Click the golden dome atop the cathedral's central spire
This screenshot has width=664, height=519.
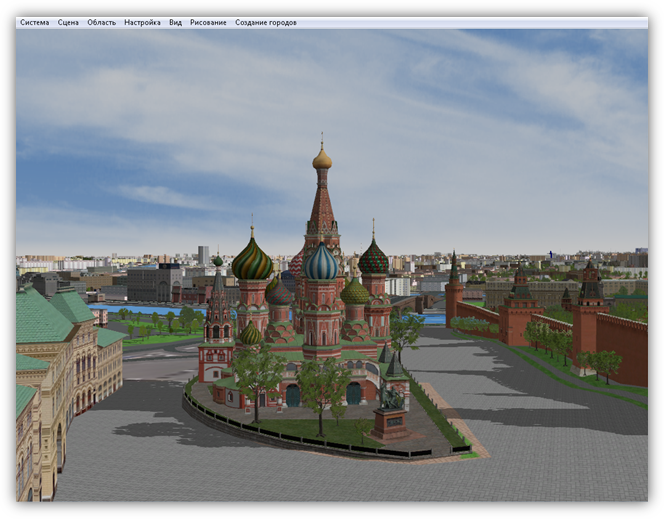(x=322, y=158)
